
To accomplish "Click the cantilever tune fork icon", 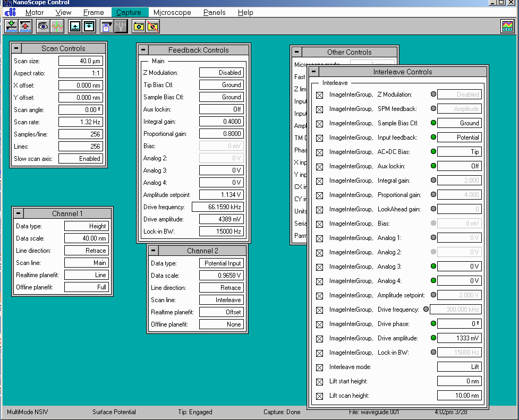I will click(121, 27).
